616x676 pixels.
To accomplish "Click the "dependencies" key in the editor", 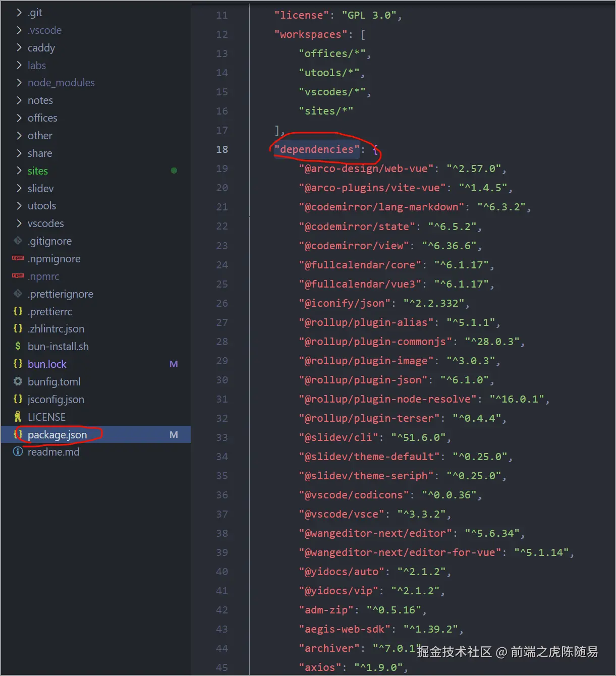I will [x=317, y=149].
